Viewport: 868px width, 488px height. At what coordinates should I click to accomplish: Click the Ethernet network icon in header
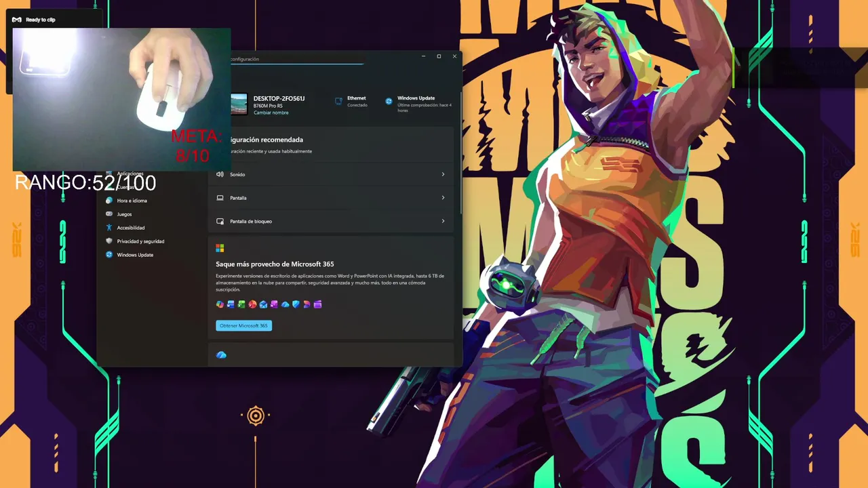[x=338, y=101]
